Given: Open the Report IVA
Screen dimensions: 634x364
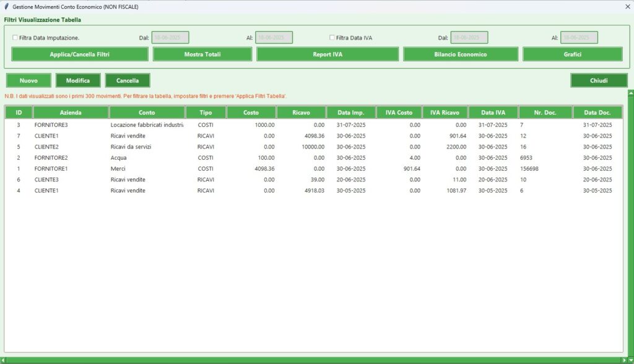Looking at the screenshot, I should click(x=328, y=54).
